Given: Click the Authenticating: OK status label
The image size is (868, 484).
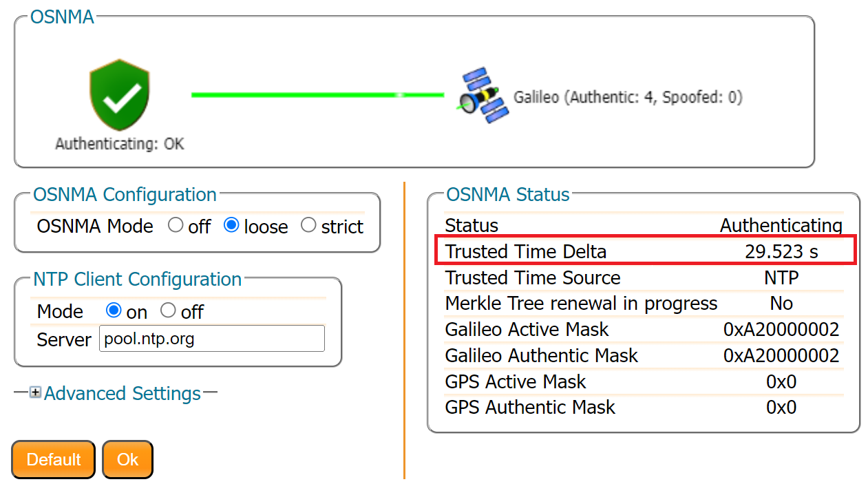Looking at the screenshot, I should pos(120,144).
